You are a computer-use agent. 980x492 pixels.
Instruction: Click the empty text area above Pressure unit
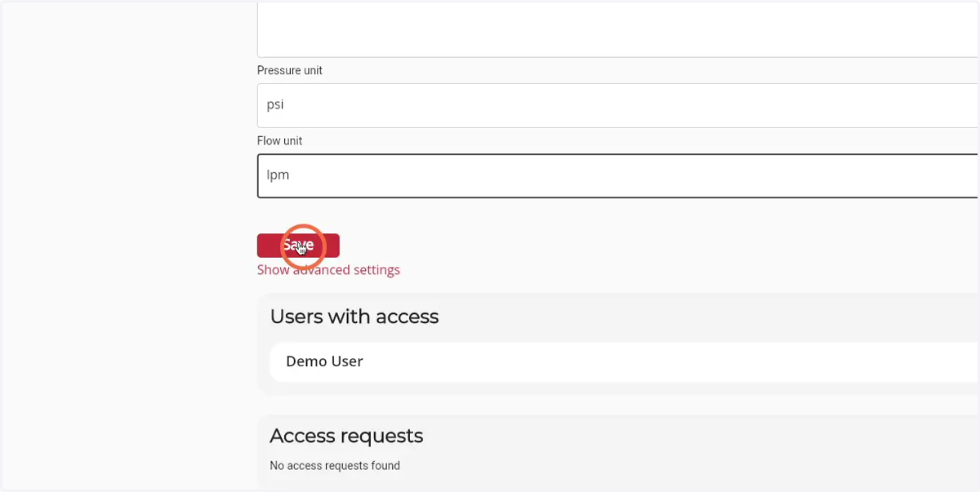click(618, 29)
